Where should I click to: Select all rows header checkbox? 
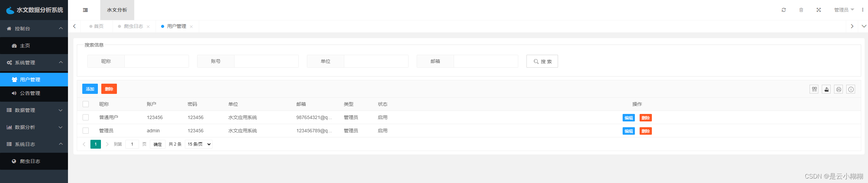[x=86, y=104]
